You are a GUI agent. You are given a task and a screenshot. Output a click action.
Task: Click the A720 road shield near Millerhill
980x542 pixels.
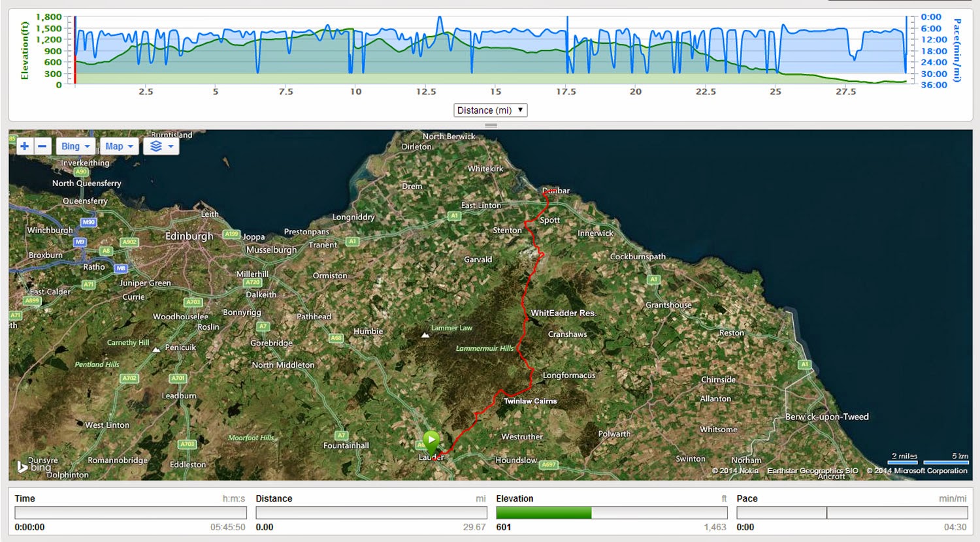coord(253,283)
